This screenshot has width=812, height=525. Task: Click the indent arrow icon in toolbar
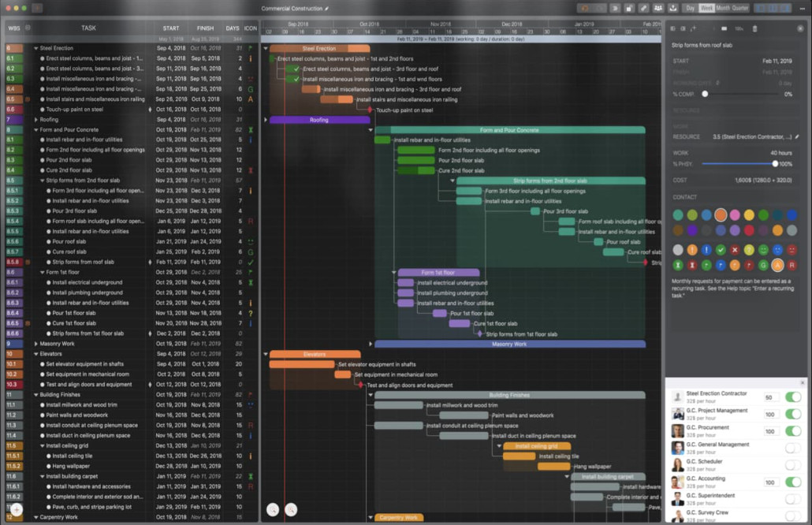(x=615, y=9)
